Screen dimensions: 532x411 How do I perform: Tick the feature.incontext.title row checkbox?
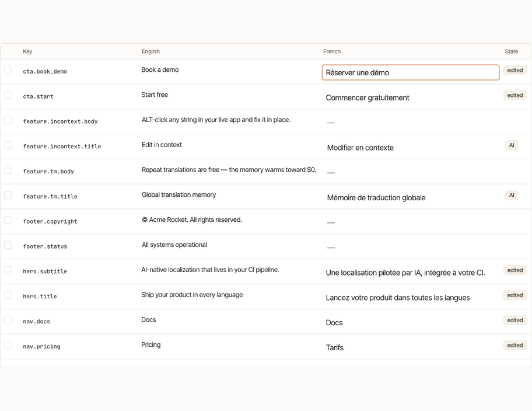pyautogui.click(x=8, y=145)
